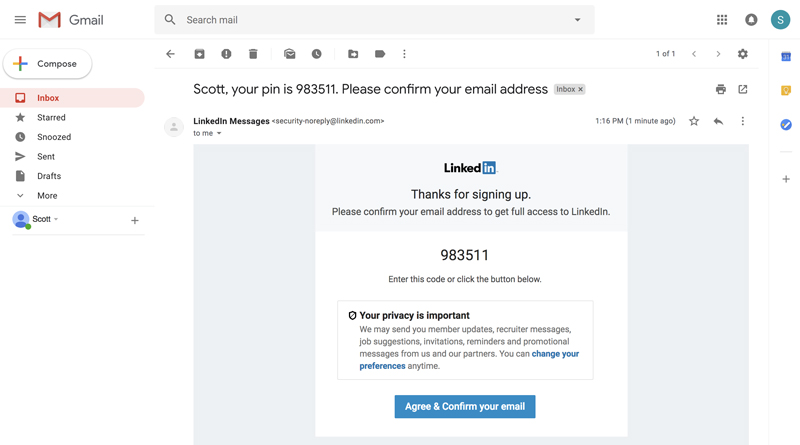Report this email as spam
Viewport: 800px width, 445px height.
tap(226, 54)
